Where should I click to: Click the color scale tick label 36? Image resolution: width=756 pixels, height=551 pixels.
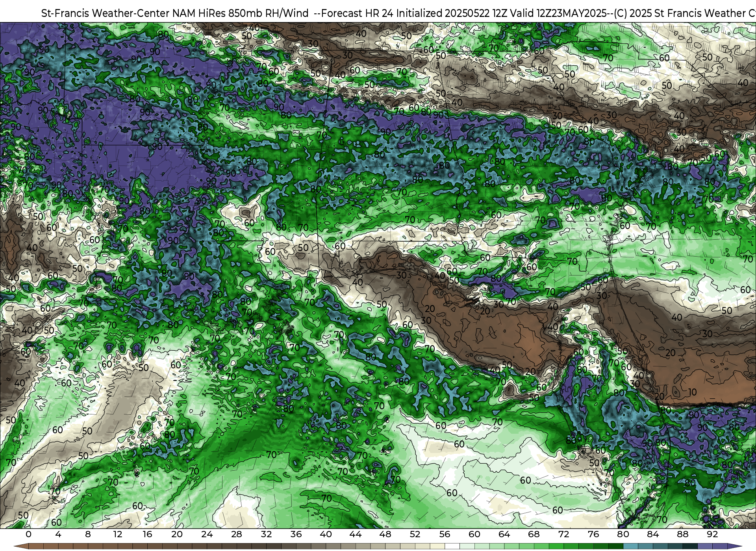pyautogui.click(x=296, y=534)
